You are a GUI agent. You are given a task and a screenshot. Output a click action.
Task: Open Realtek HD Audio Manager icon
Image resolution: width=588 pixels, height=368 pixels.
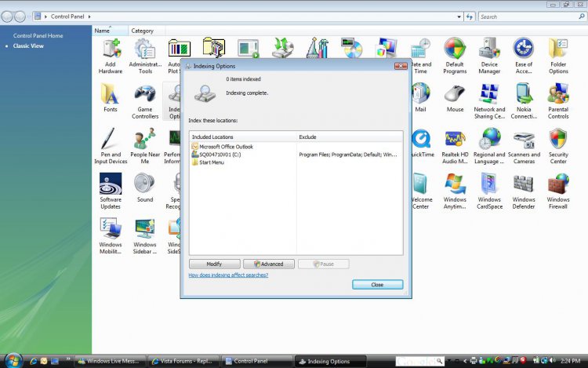coord(455,147)
